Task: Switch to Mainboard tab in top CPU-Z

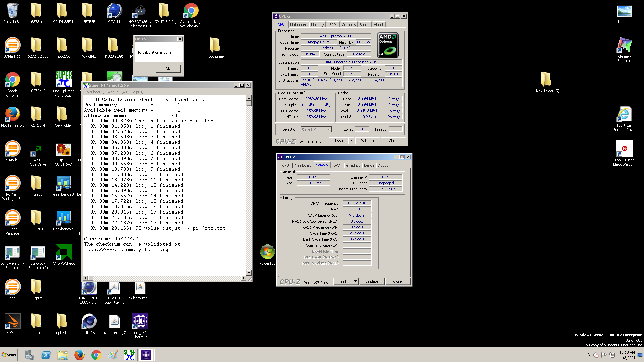Action: click(x=299, y=25)
